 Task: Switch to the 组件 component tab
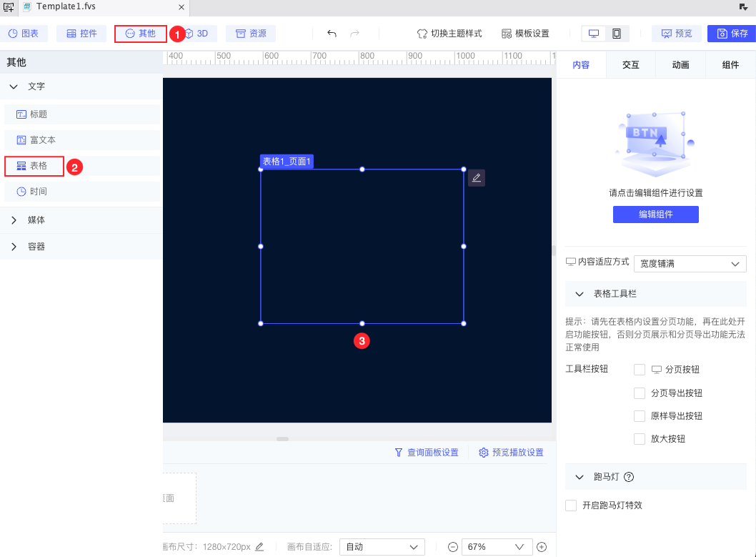point(730,64)
